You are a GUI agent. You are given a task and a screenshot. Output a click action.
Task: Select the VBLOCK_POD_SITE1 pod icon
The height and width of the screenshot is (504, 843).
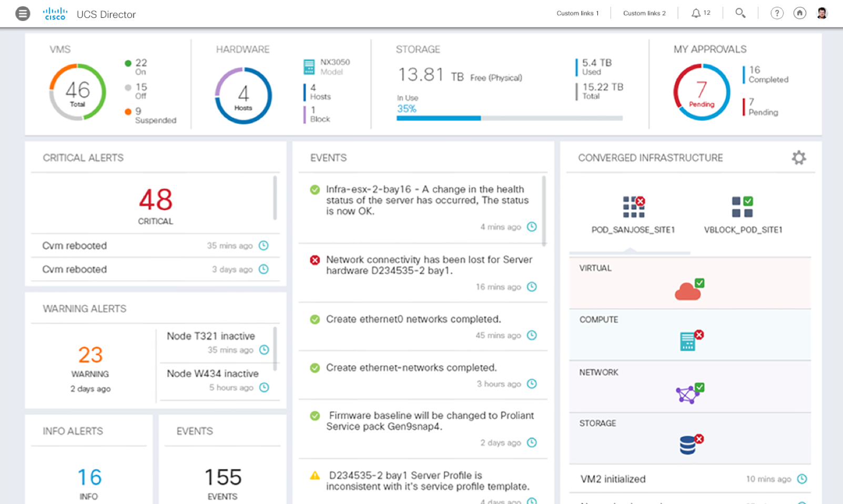pyautogui.click(x=743, y=207)
